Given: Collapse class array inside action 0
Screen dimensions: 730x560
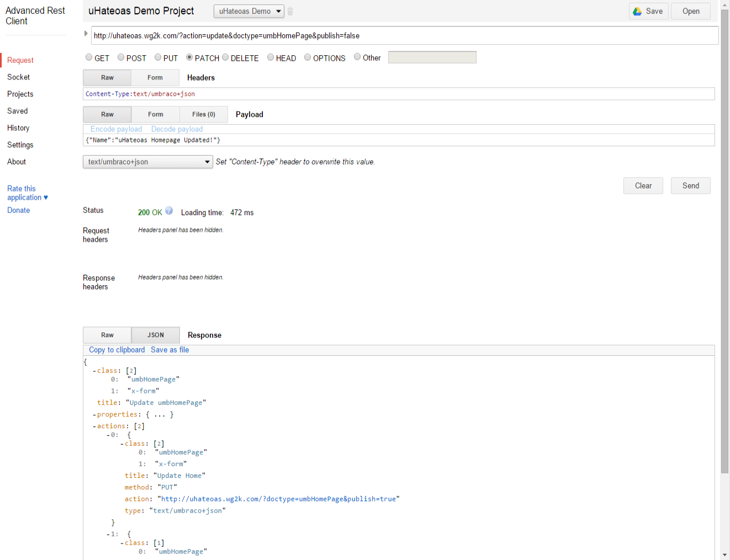Looking at the screenshot, I should tap(122, 444).
